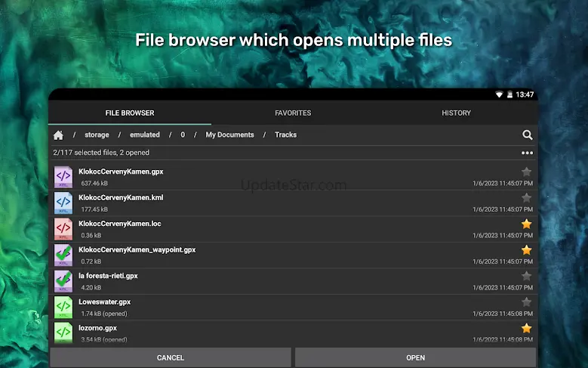Check the Wi-Fi status bar icon
This screenshot has width=588, height=368.
pyautogui.click(x=499, y=94)
